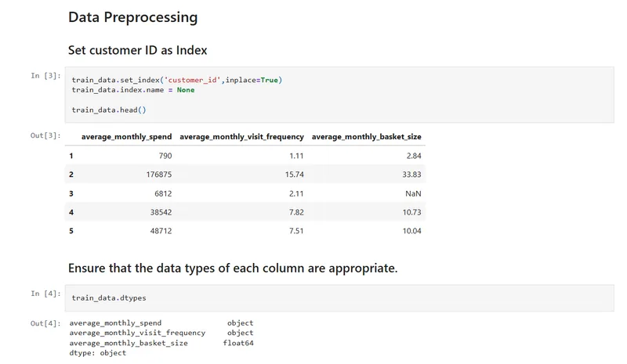Viewport: 627px width, 364px height.
Task: Click the Data Preprocessing heading
Action: (x=132, y=16)
